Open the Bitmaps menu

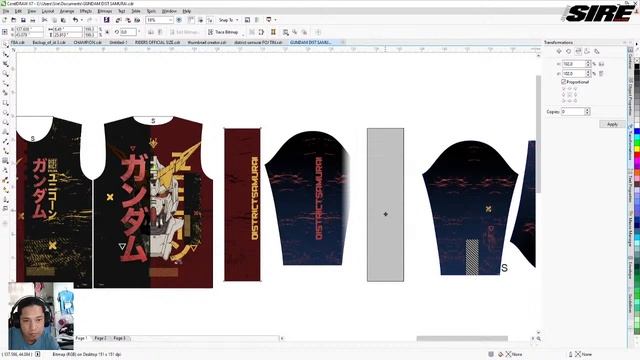(105, 11)
